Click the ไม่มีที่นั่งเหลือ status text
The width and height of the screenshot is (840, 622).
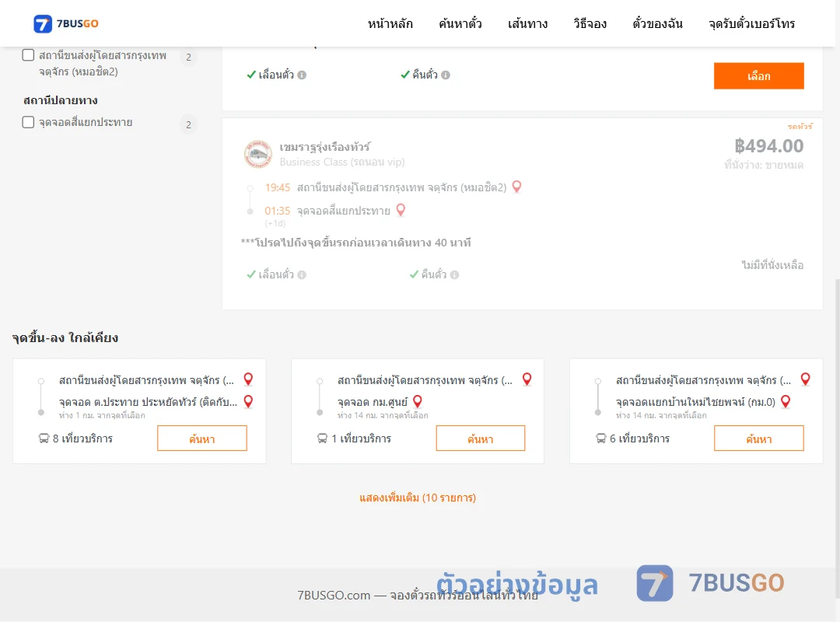(x=772, y=265)
